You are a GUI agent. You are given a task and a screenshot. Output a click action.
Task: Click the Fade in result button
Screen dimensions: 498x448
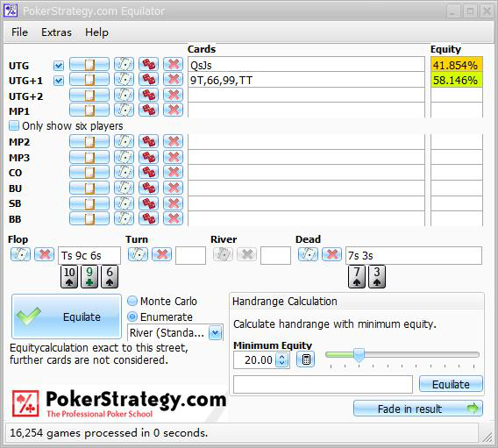coord(418,409)
